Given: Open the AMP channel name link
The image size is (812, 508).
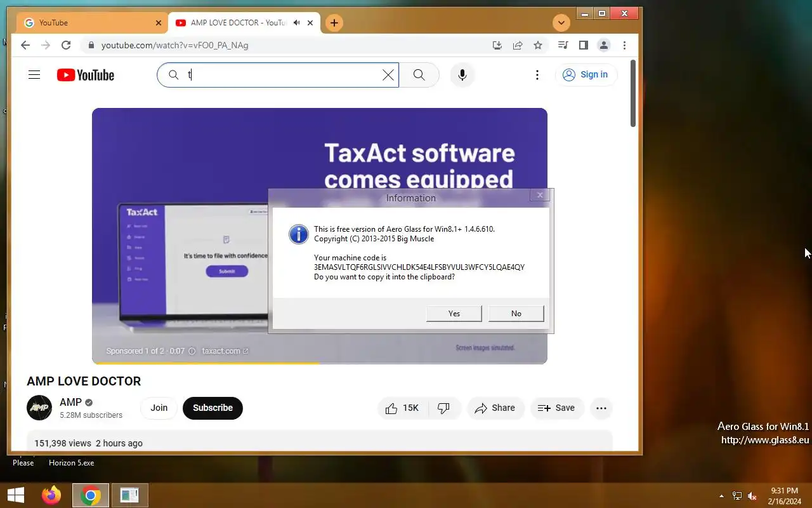Looking at the screenshot, I should 70,403.
